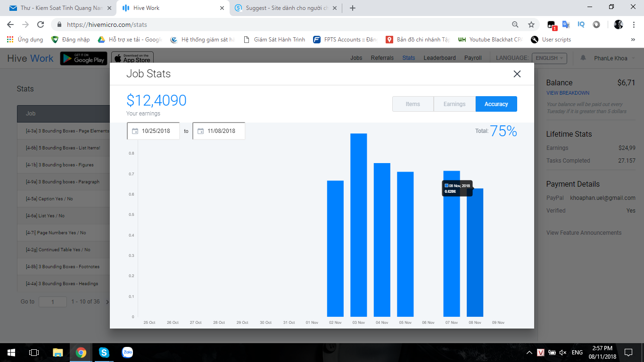Image resolution: width=644 pixels, height=362 pixels.
Task: Close the Hive Work browser tab
Action: click(x=222, y=8)
